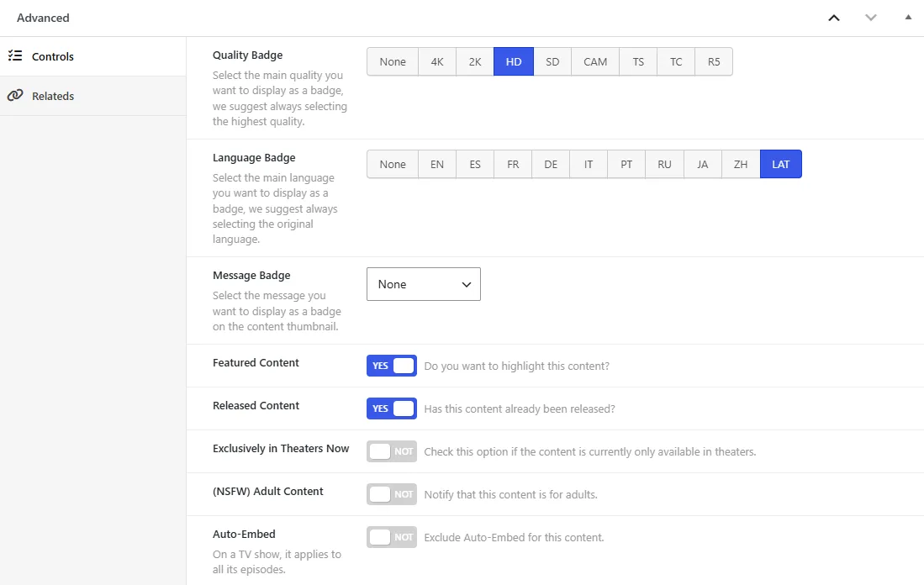The image size is (924, 585).
Task: Pick CAM quality badge
Action: [x=595, y=62]
